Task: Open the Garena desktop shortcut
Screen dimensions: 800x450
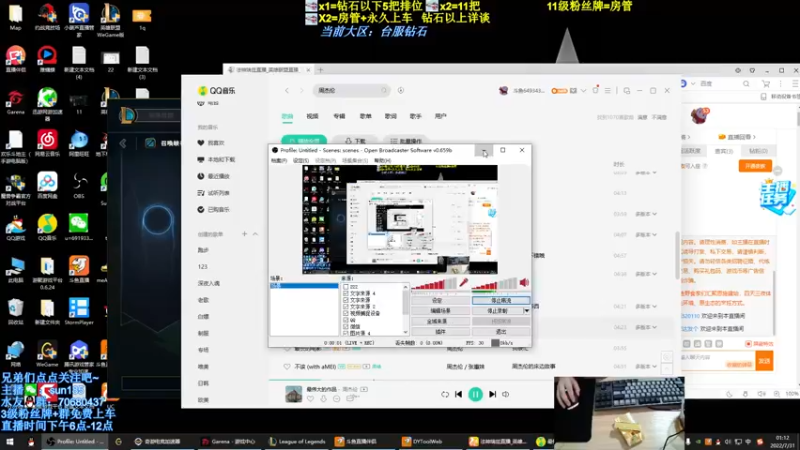Action: (15, 101)
